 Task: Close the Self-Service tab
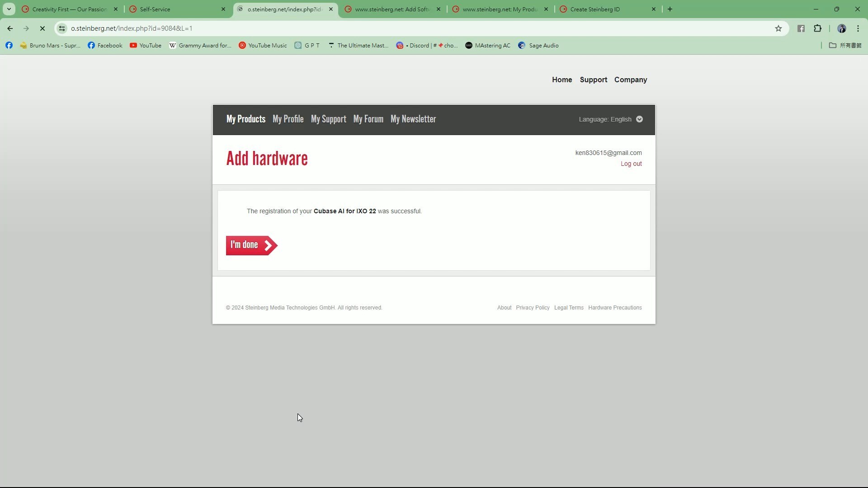pyautogui.click(x=223, y=9)
